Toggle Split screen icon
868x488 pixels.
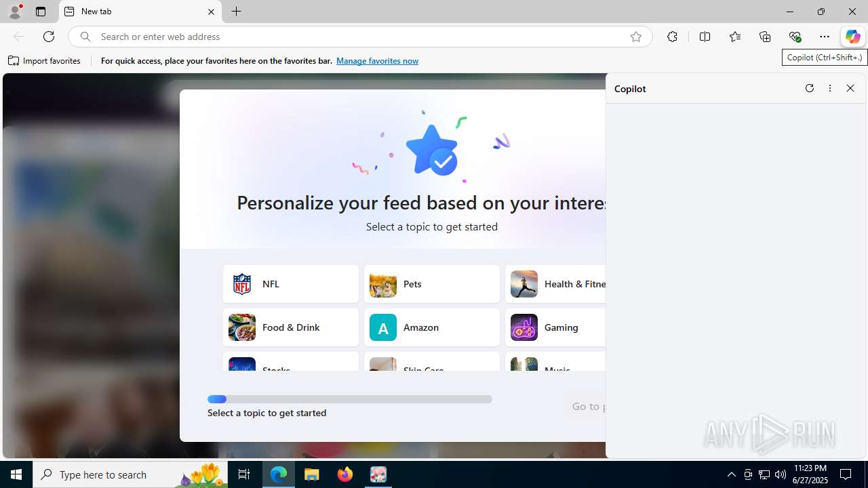coord(705,37)
